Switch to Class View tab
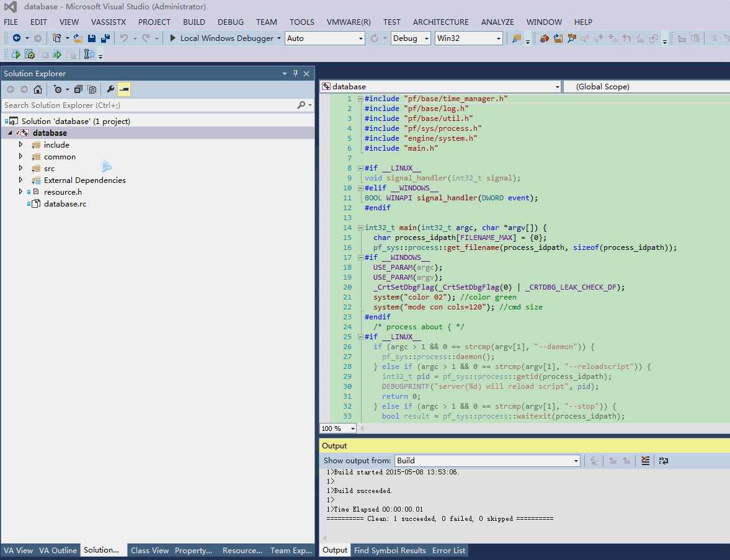Image resolution: width=730 pixels, height=560 pixels. pos(149,551)
